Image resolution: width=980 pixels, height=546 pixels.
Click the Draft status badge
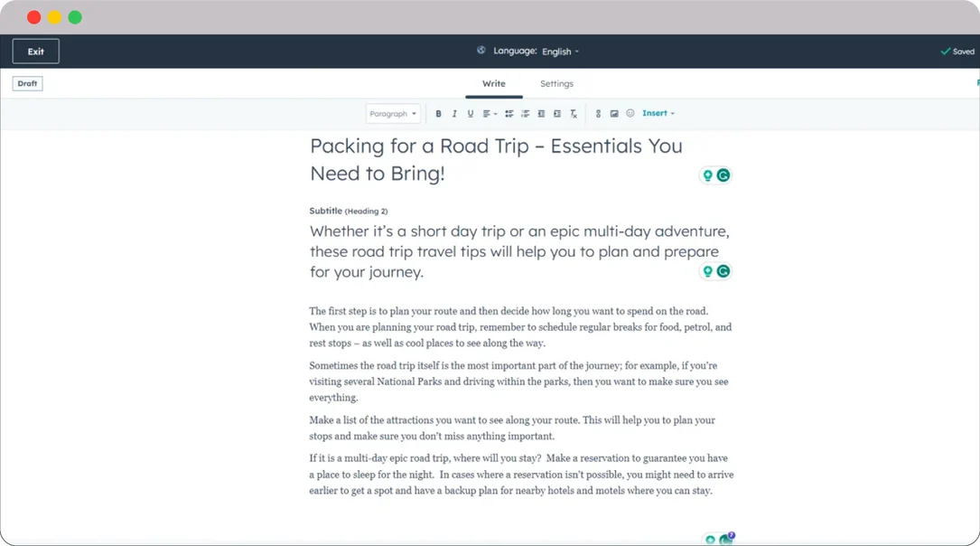pyautogui.click(x=27, y=83)
